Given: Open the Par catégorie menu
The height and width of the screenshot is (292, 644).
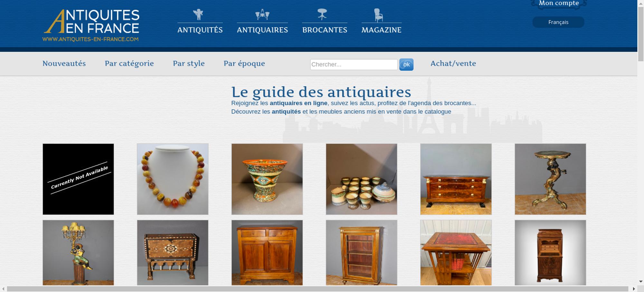Looking at the screenshot, I should tap(129, 64).
